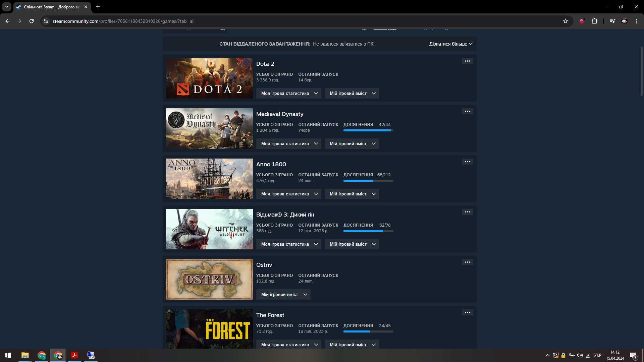Open The Forest title link

pos(270,315)
